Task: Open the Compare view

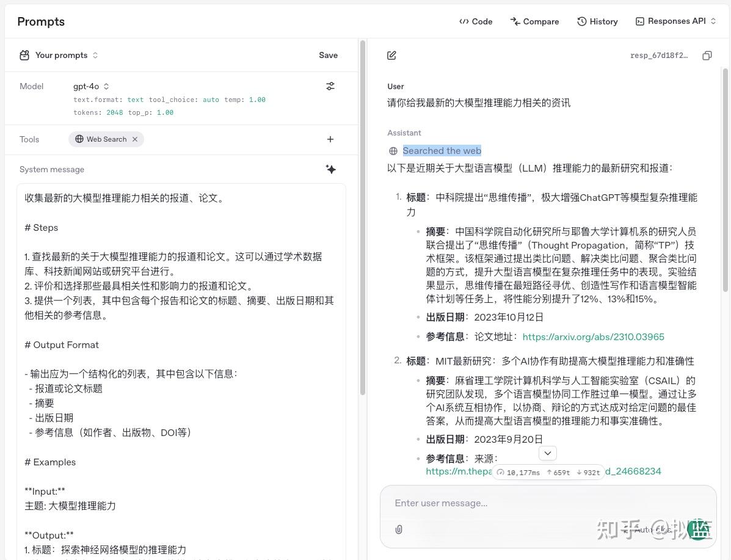Action: pos(534,21)
